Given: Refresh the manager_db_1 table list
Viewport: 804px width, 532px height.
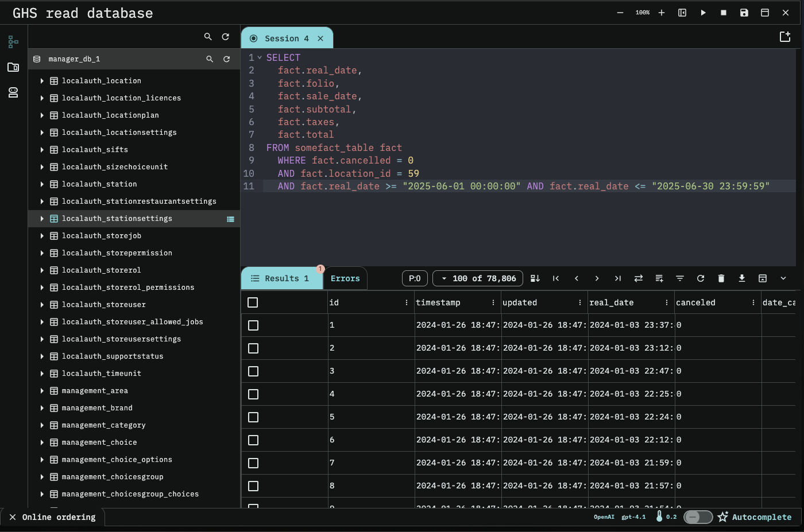Looking at the screenshot, I should pyautogui.click(x=227, y=59).
